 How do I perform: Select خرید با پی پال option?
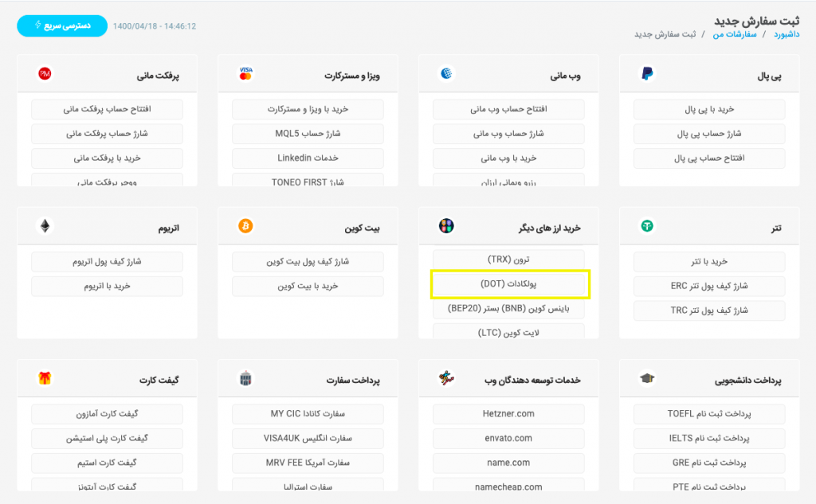click(x=709, y=109)
